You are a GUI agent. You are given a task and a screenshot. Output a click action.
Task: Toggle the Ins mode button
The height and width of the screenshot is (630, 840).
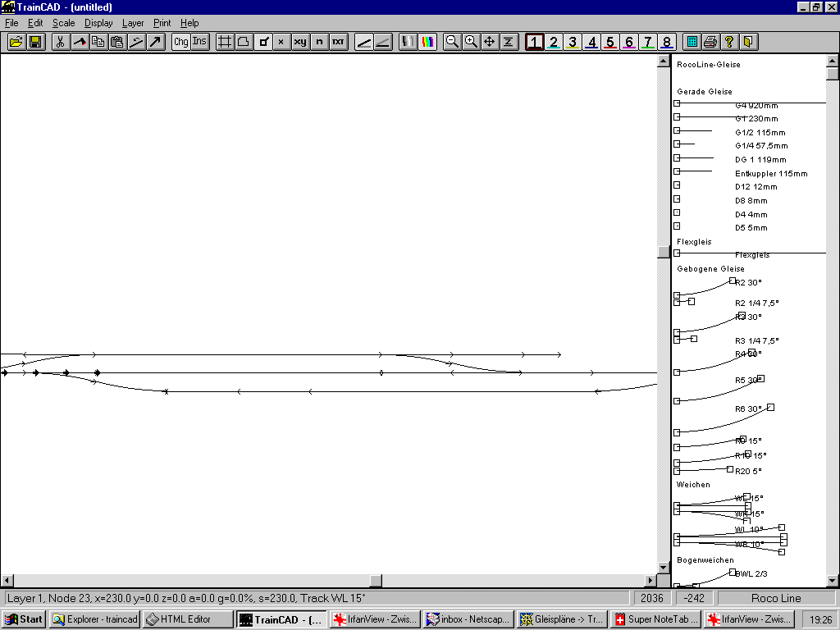[199, 42]
